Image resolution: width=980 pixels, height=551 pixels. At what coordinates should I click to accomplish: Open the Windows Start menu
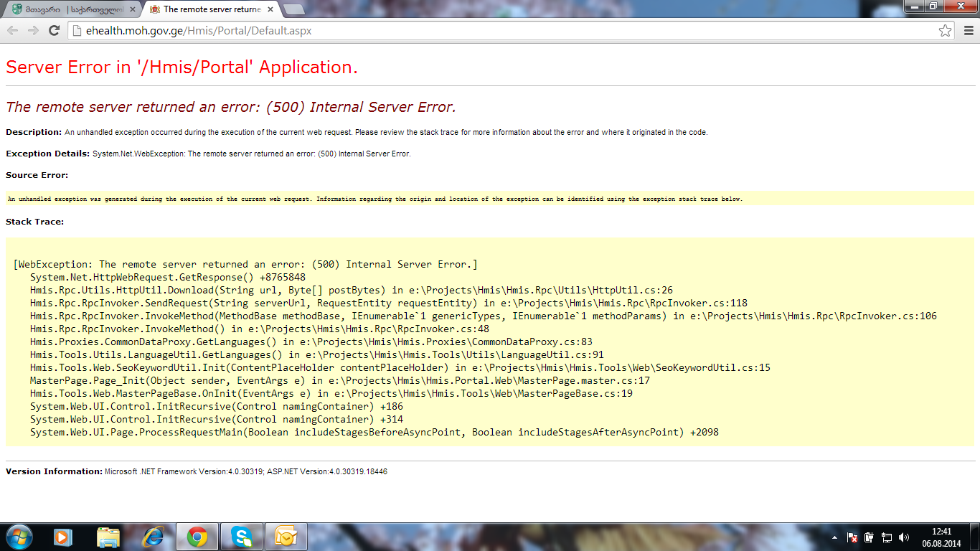pos(19,537)
